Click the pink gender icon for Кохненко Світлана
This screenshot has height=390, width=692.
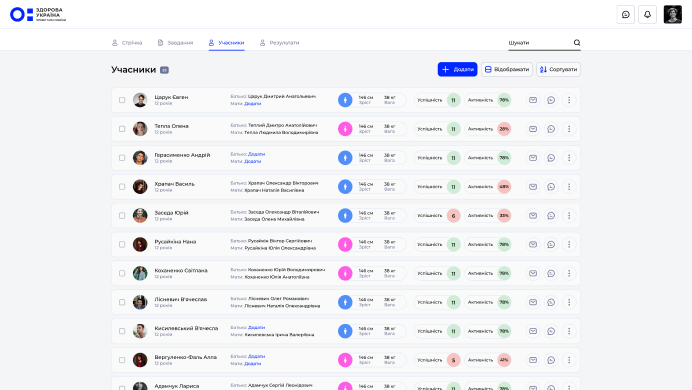[x=345, y=274]
